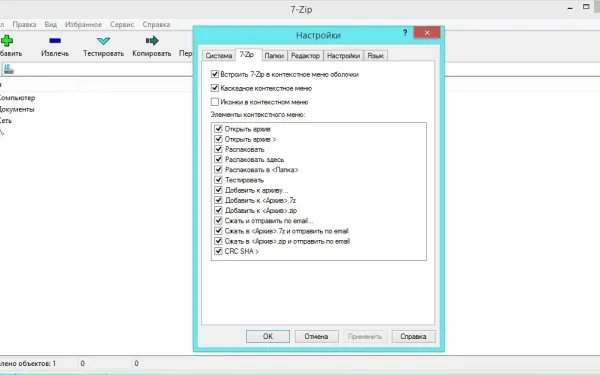
Task: Uncheck Каскадное контекстное меню
Action: pos(215,88)
